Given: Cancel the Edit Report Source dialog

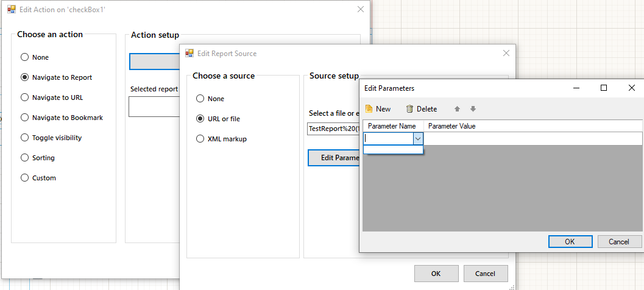Looking at the screenshot, I should [486, 274].
